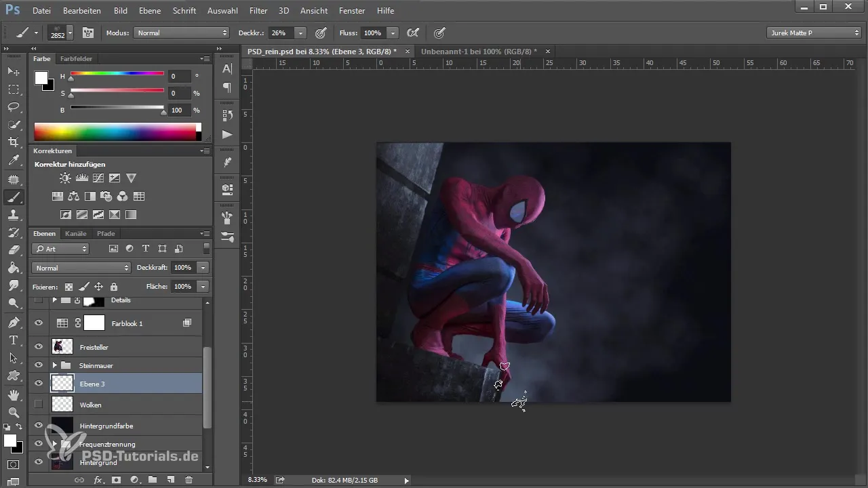This screenshot has width=868, height=488.
Task: Select the Eraser tool
Action: click(14, 250)
